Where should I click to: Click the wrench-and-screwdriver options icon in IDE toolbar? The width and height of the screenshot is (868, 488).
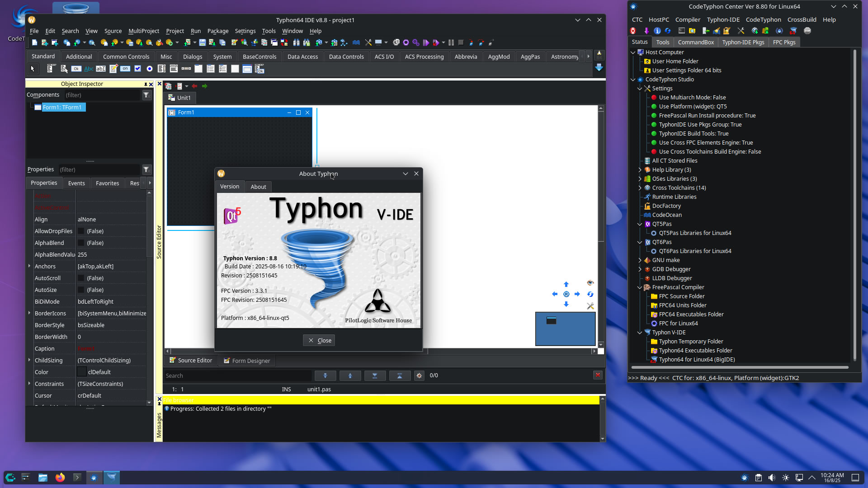point(368,42)
